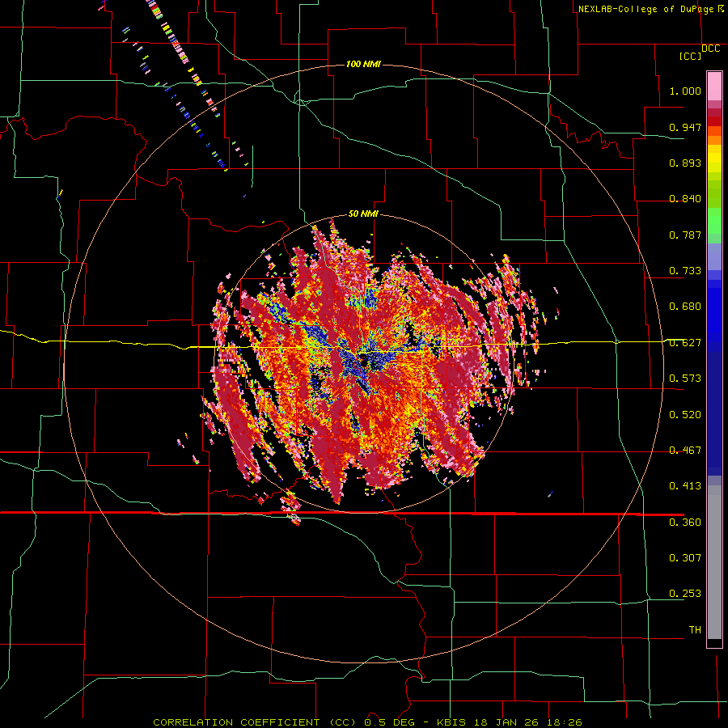Select the 0.787 scale value

pos(685,235)
